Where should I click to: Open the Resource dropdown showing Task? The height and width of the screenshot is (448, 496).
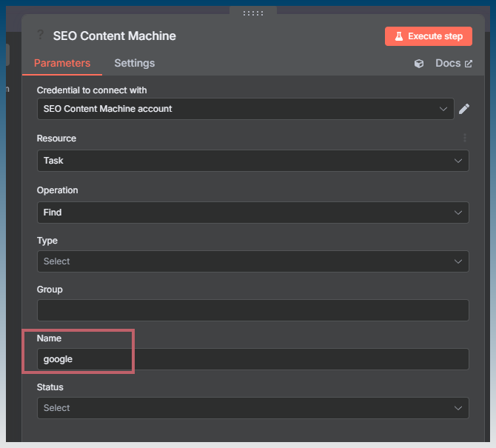point(253,161)
